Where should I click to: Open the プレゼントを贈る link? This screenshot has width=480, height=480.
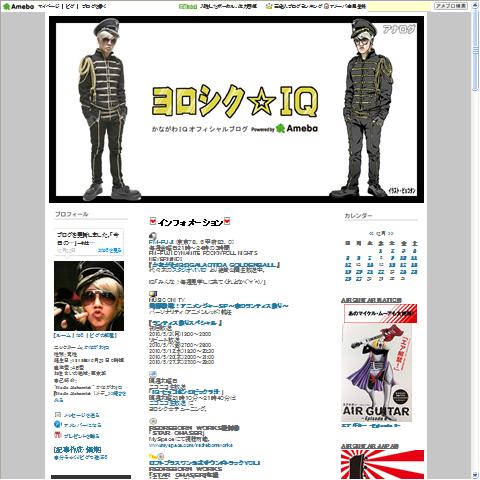pyautogui.click(x=82, y=436)
